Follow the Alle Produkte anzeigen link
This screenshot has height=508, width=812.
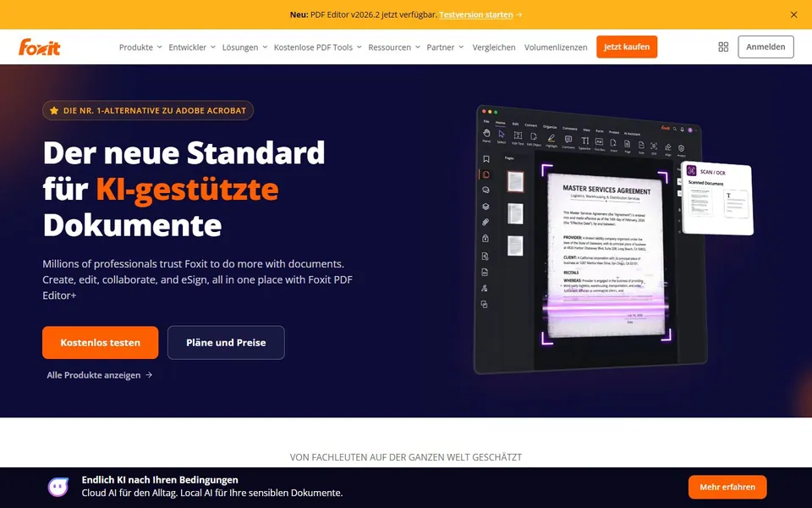click(x=100, y=375)
